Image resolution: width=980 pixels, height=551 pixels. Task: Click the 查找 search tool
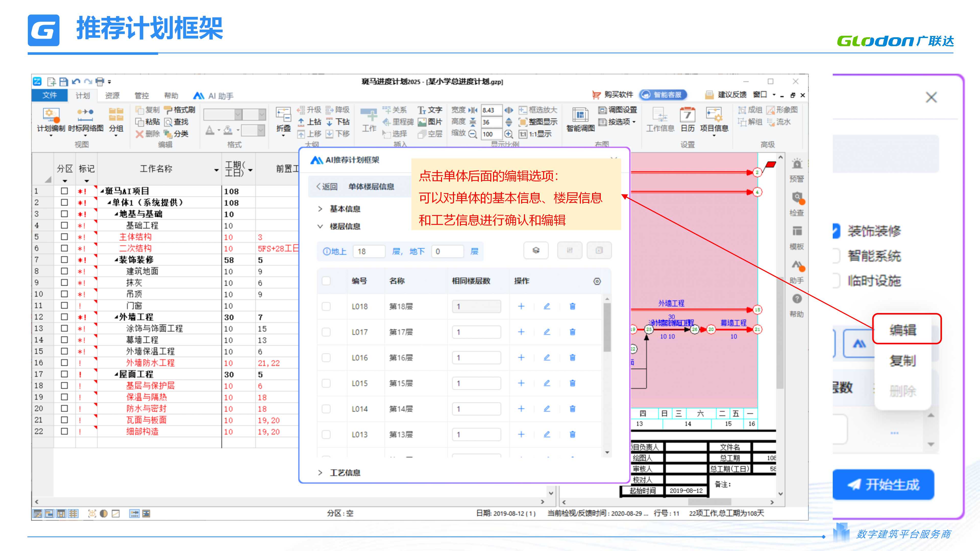pyautogui.click(x=177, y=122)
